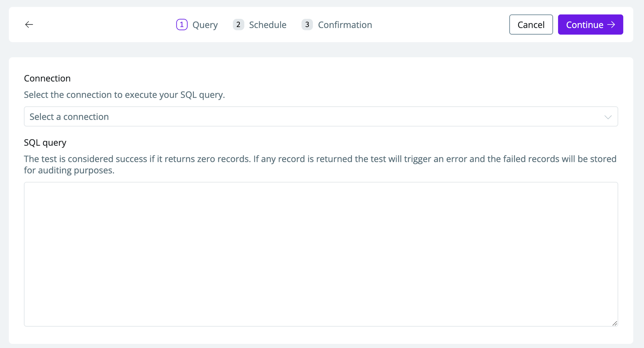Expand the connection dropdown chevron
Viewport: 644px width, 348px height.
click(608, 117)
